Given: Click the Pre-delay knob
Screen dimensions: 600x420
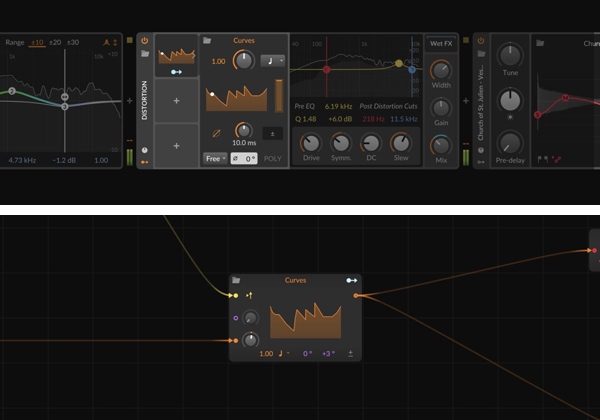Looking at the screenshot, I should coord(510,143).
